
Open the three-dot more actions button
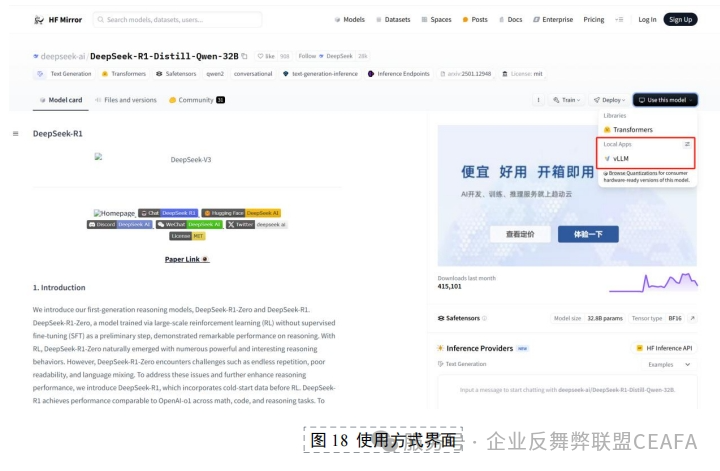coord(538,100)
